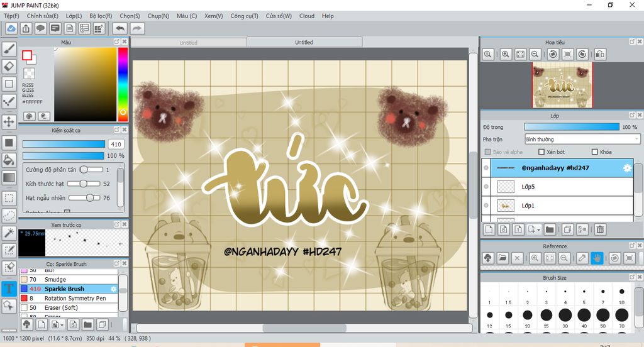
Task: Click the export/share icon in top toolbar
Action: click(26, 28)
